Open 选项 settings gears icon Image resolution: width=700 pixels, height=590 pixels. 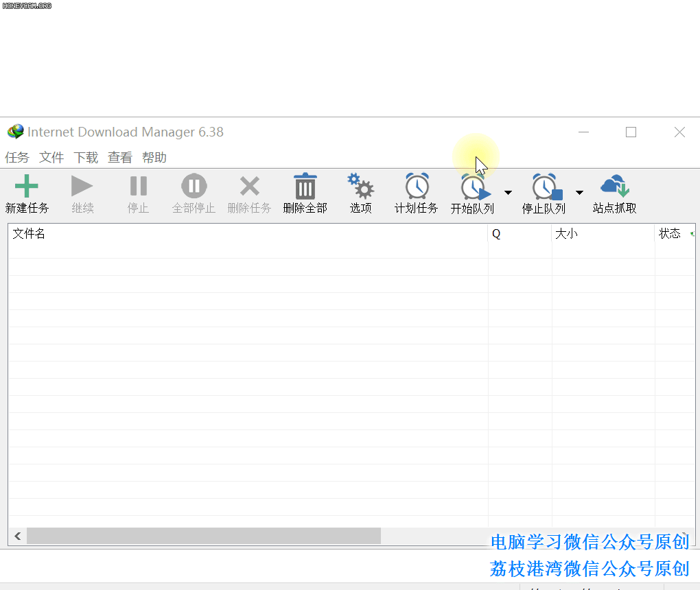point(360,187)
